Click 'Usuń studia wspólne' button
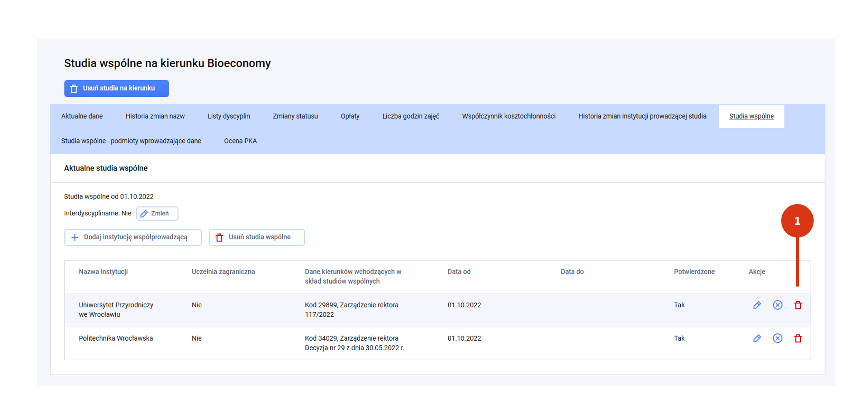The image size is (868, 418). (256, 237)
